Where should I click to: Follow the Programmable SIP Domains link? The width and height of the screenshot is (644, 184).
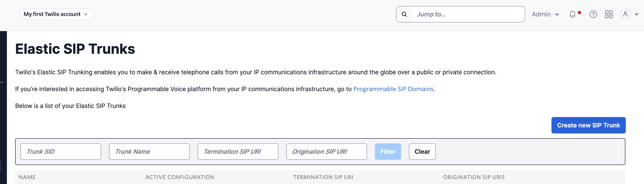tap(393, 89)
